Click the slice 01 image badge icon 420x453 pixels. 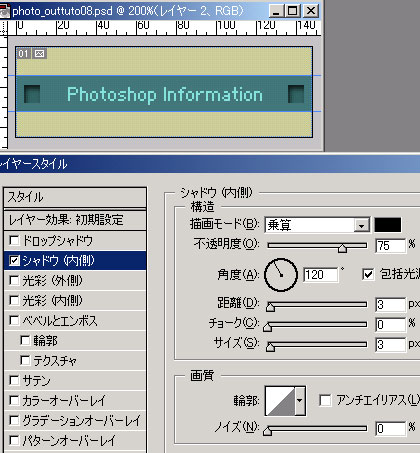click(39, 53)
